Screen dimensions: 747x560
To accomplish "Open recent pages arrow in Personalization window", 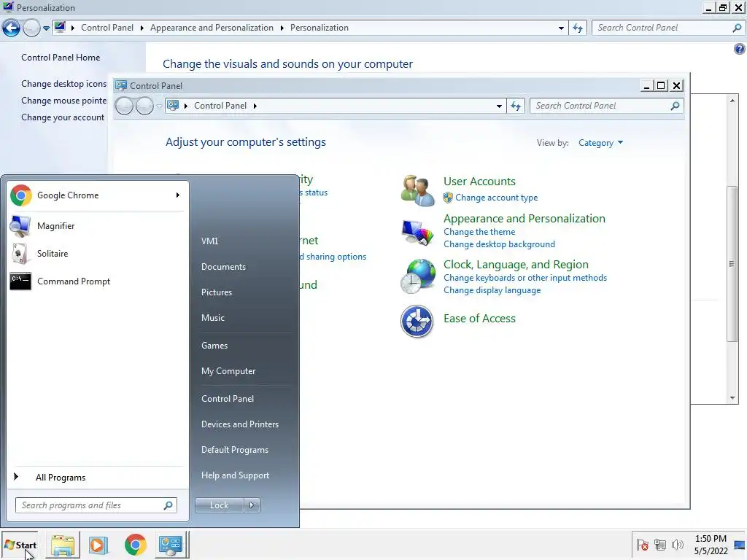I will (46, 28).
